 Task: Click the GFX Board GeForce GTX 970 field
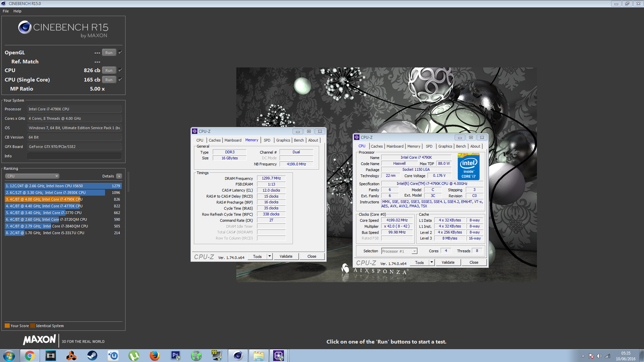point(74,147)
